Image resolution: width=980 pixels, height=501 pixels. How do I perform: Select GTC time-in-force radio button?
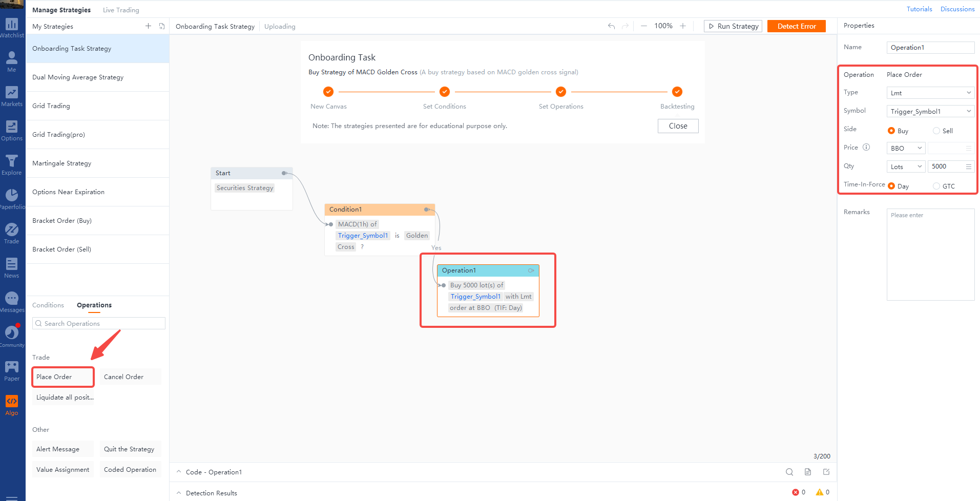936,186
